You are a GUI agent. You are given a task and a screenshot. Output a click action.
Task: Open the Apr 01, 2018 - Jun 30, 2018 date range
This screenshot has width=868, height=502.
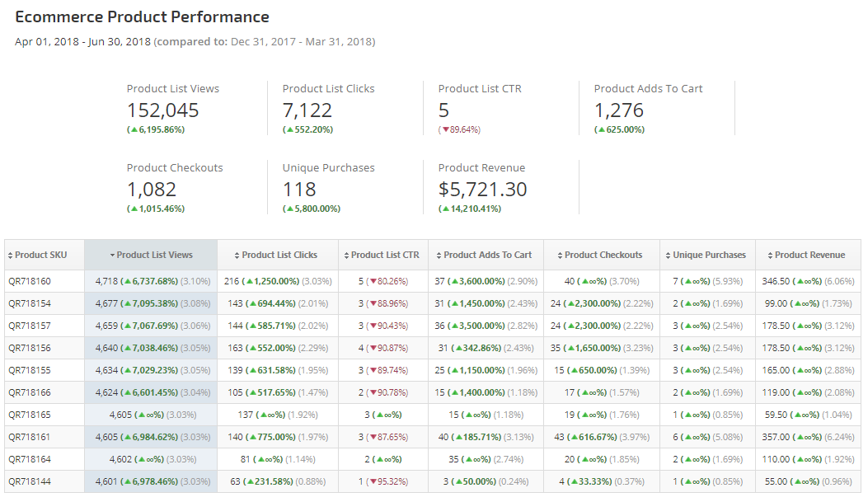(x=82, y=41)
